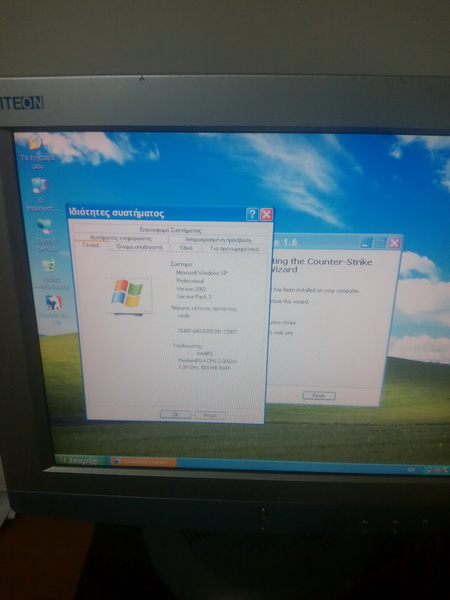Open the Recycle Bin desktop icon
Viewport: 450px width, 600px height.
click(50, 274)
